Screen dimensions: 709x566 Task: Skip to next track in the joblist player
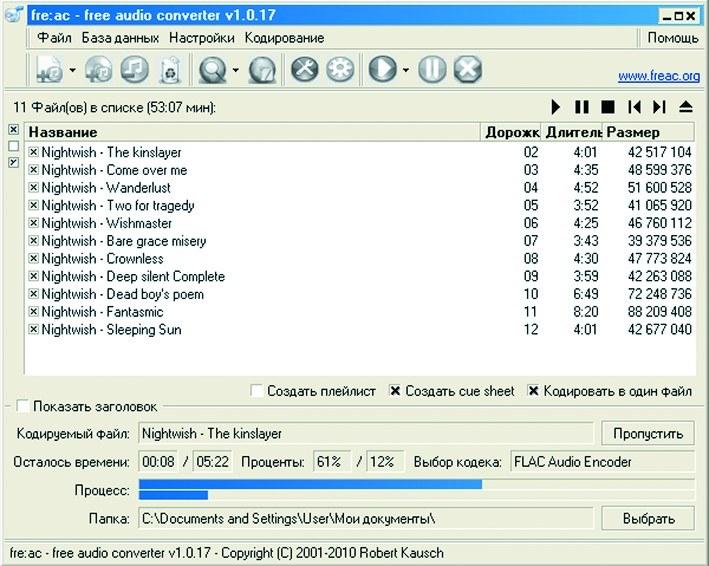point(660,107)
